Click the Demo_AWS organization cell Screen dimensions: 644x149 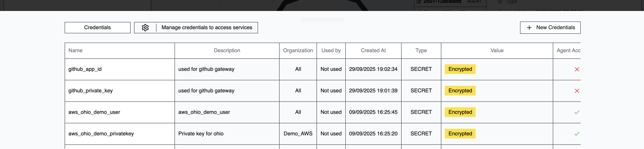(x=298, y=134)
